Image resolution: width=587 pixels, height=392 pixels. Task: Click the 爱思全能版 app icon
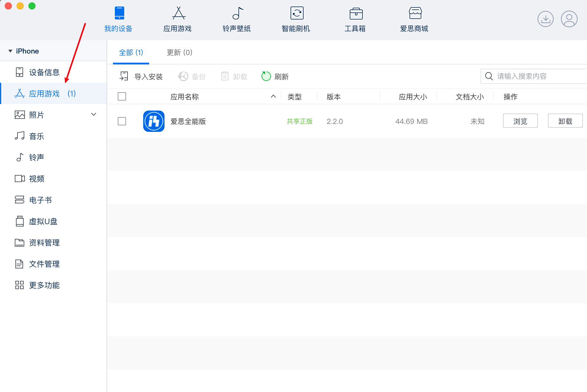point(154,121)
